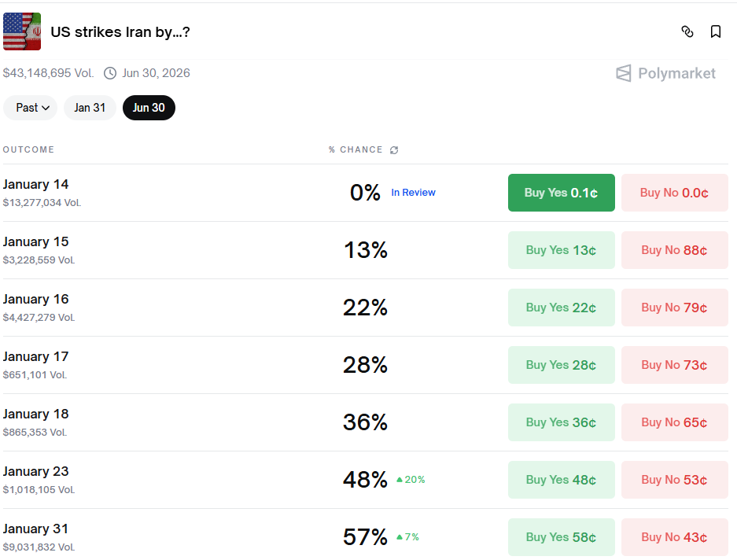
Task: Open the In Review link for January 14
Action: point(413,193)
